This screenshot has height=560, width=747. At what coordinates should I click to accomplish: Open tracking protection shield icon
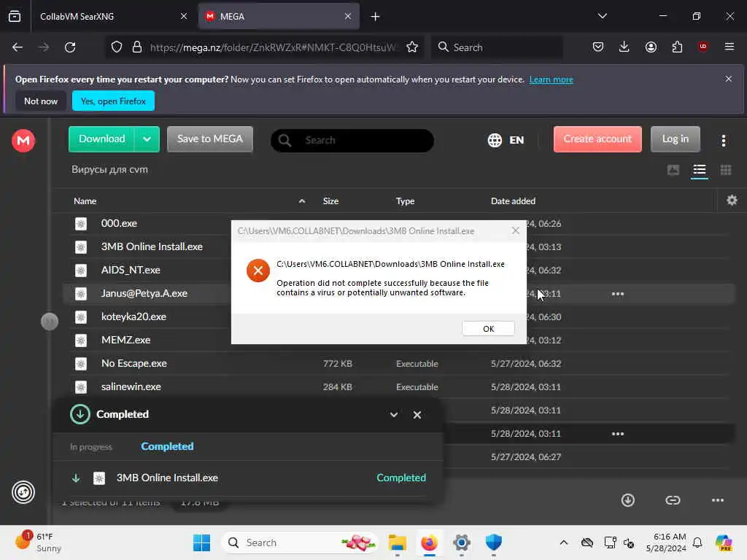click(x=117, y=47)
